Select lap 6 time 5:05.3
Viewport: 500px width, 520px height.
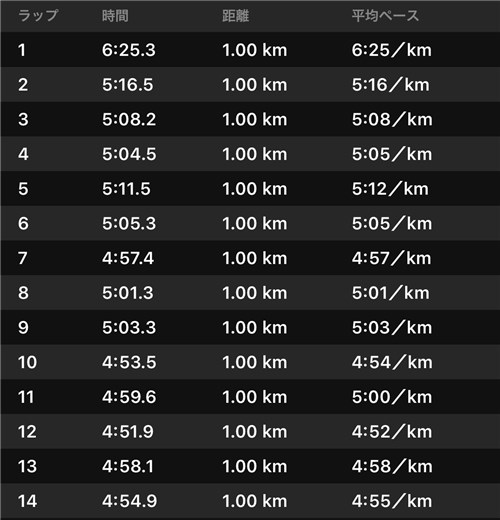[x=129, y=223]
